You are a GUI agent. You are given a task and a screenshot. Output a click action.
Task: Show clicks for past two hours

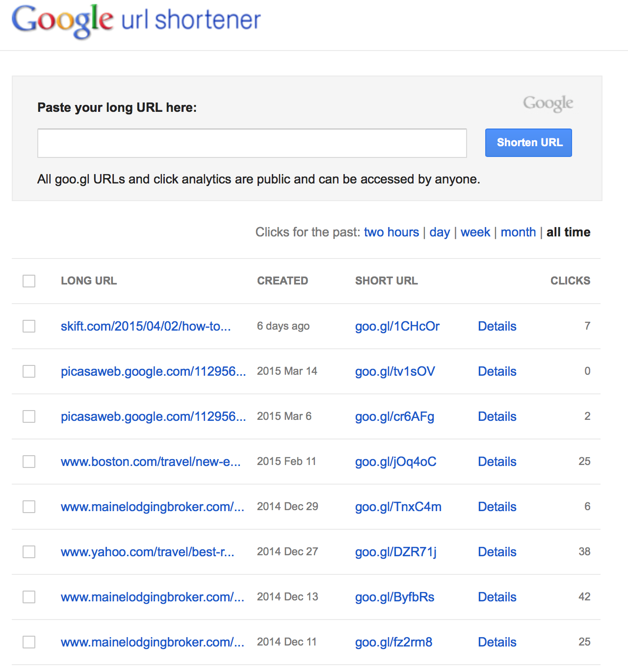pos(392,232)
